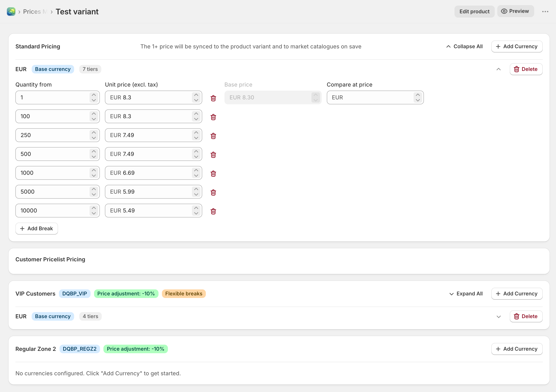Viewport: 556px width, 392px height.
Task: Delete the quantity 100 price tier
Action: (x=213, y=117)
